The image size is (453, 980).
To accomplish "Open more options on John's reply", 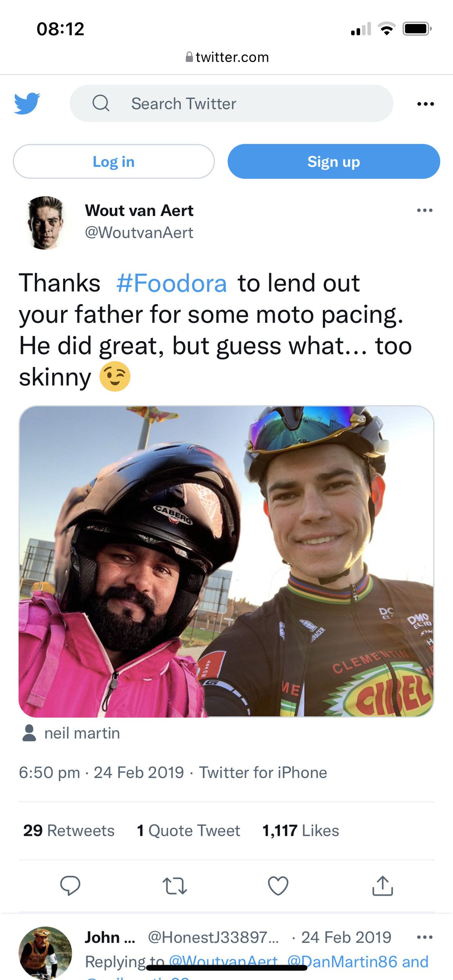I will click(425, 937).
